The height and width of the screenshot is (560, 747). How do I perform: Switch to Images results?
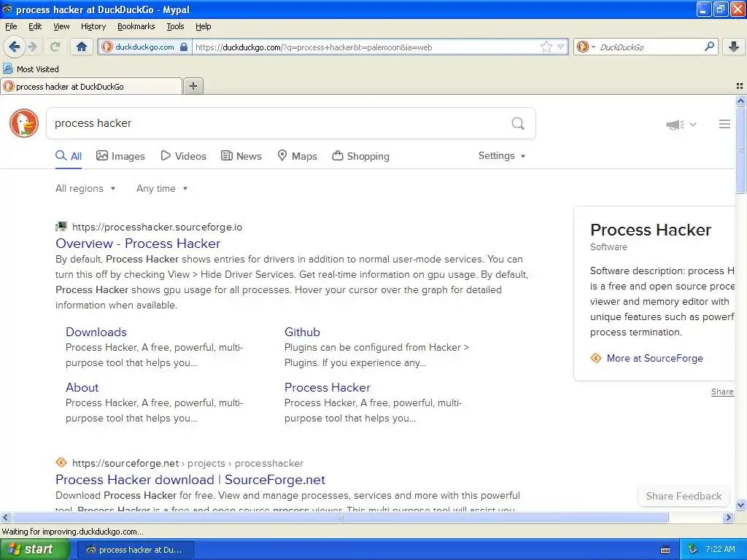(x=120, y=156)
